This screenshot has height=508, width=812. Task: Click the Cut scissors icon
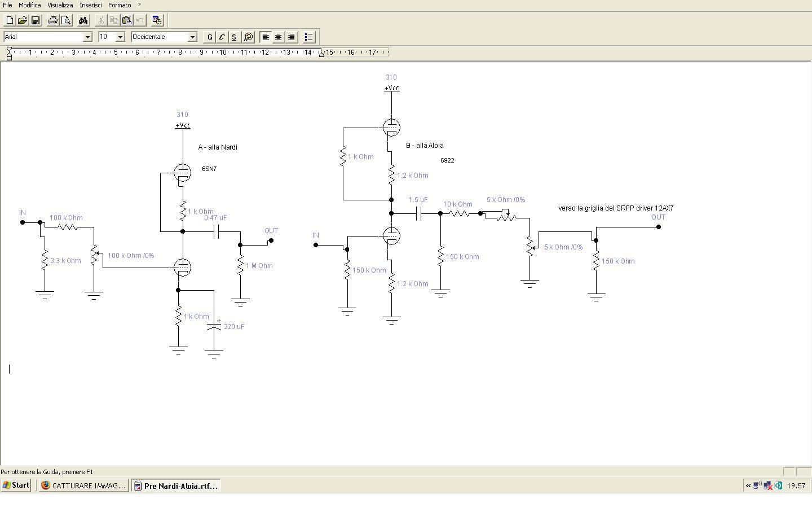[x=101, y=20]
